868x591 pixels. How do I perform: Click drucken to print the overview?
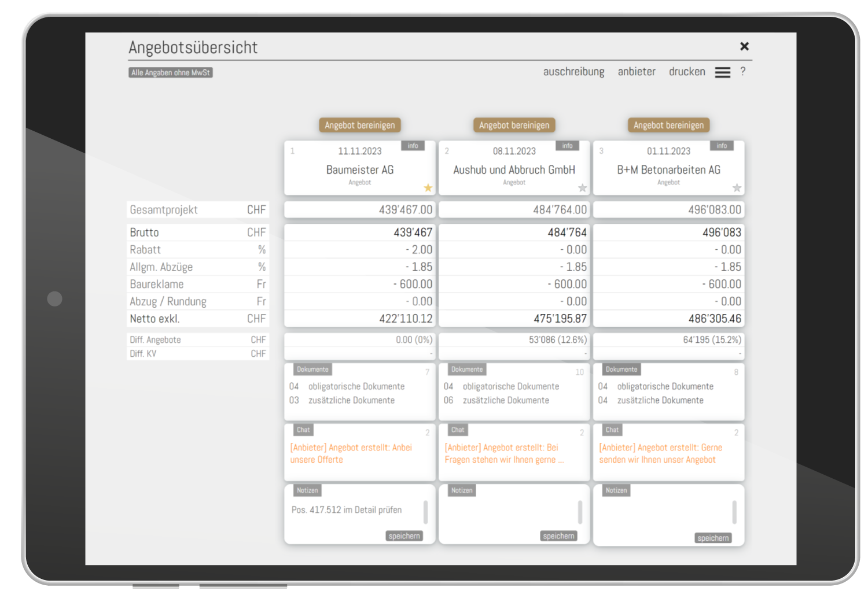click(687, 72)
